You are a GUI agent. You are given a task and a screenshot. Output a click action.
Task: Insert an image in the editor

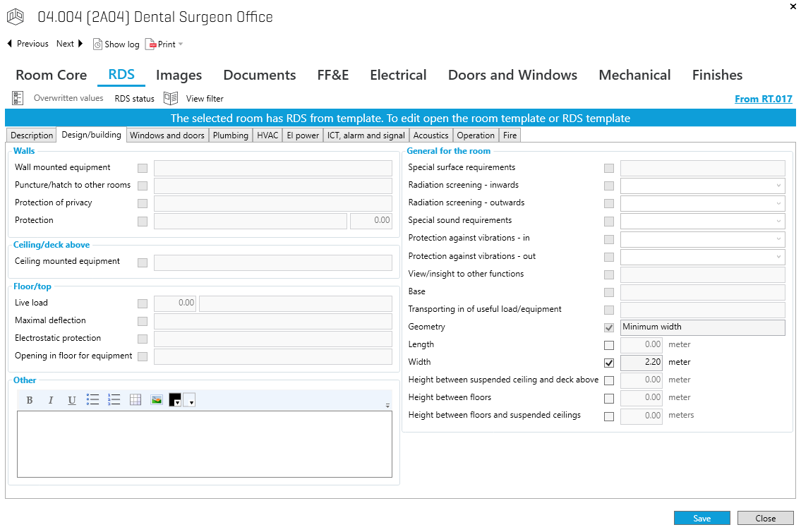point(157,400)
